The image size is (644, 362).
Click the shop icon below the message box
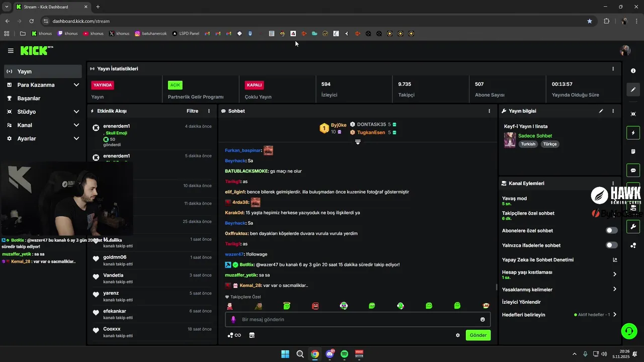tap(252, 335)
